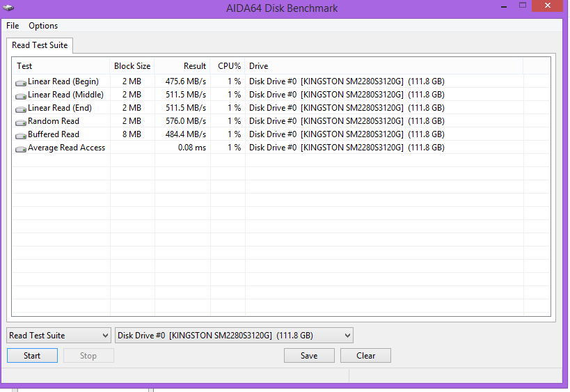Click the 576.0 MB/s result value
The image size is (570, 392).
186,121
